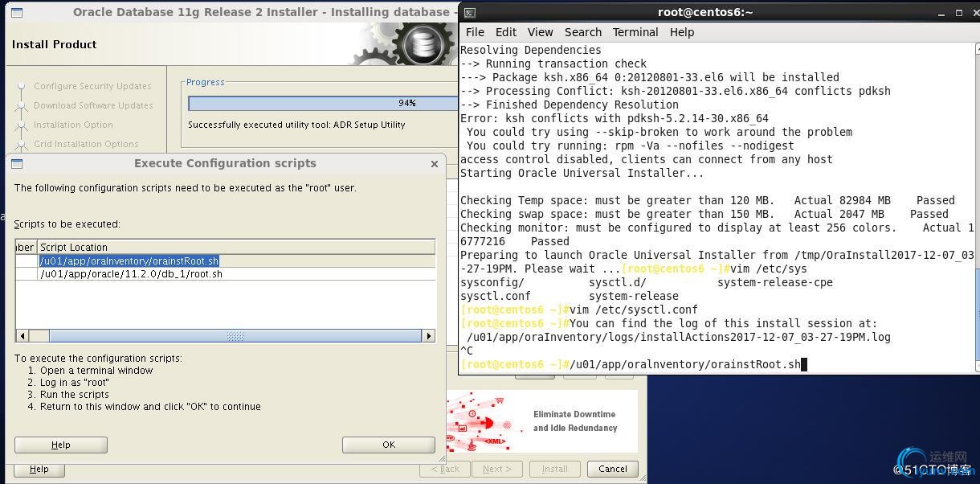Click the Help button in Oracle installer
This screenshot has width=980, height=484.
pos(39,469)
